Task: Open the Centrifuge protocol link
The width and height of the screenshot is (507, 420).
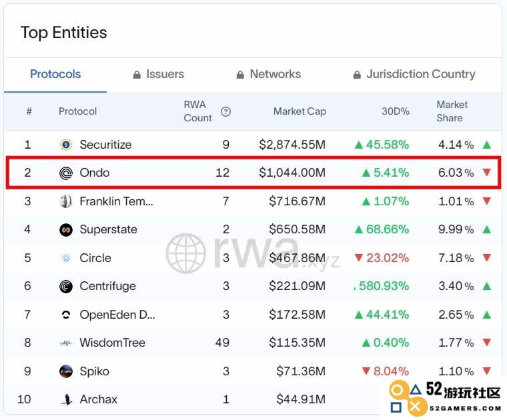Action: pyautogui.click(x=107, y=286)
